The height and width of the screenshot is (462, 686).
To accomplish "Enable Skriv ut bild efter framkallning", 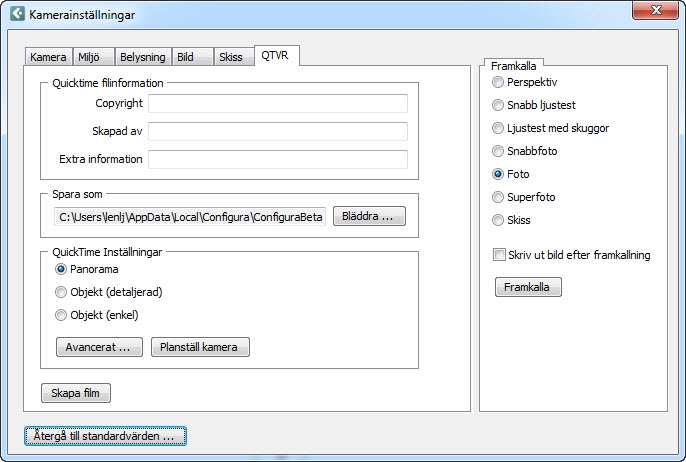I will (x=499, y=255).
